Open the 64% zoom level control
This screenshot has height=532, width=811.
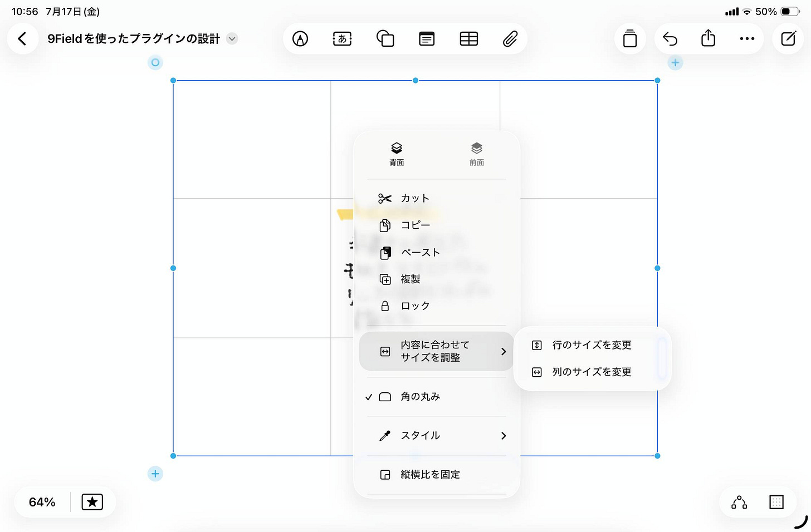42,502
